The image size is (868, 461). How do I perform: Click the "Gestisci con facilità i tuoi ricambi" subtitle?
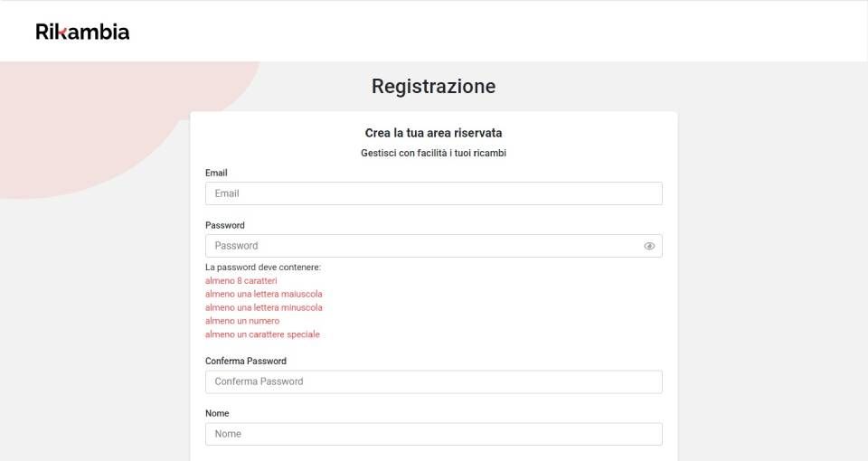pyautogui.click(x=433, y=153)
